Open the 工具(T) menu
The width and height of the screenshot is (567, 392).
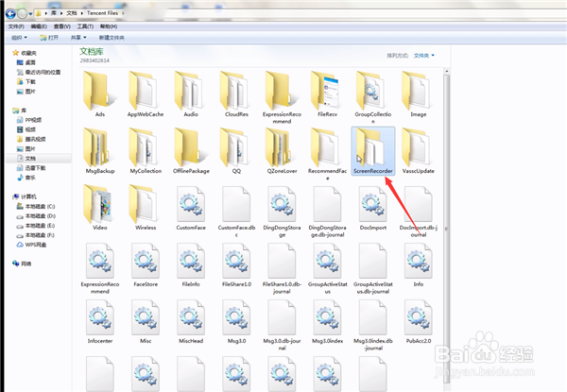pos(85,26)
